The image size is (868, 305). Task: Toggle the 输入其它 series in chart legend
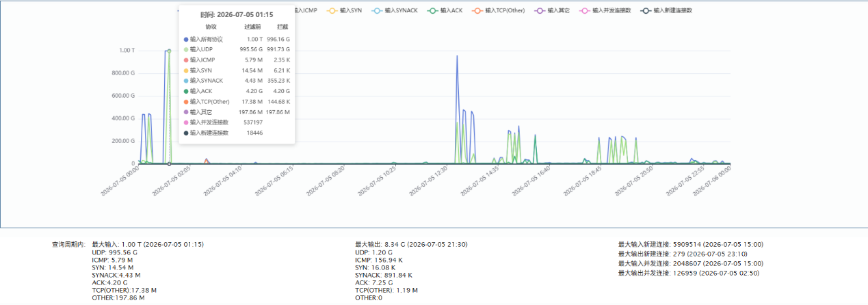pos(551,11)
